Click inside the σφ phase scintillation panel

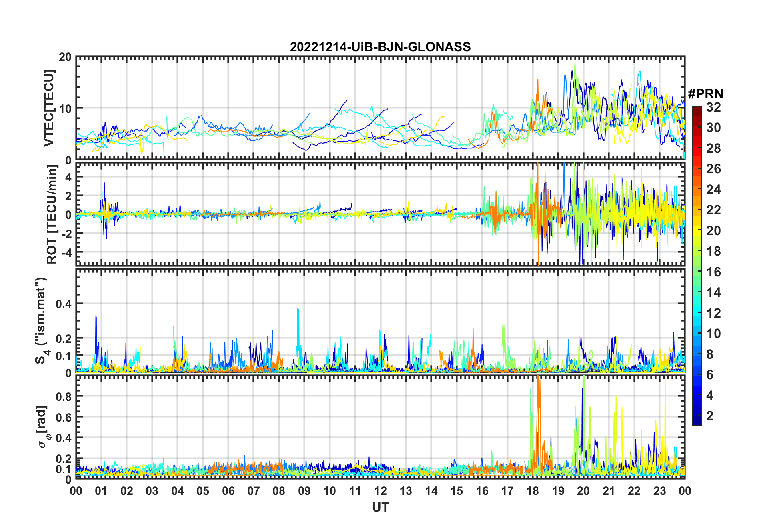[380, 427]
